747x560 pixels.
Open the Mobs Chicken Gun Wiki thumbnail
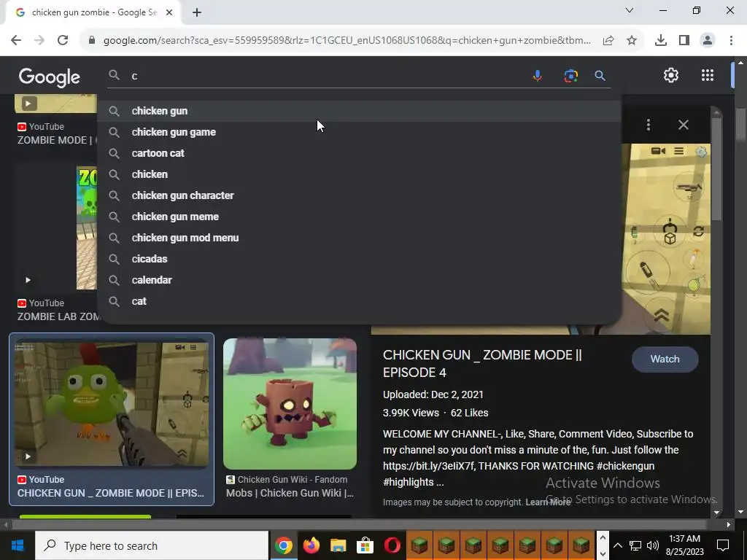(290, 404)
